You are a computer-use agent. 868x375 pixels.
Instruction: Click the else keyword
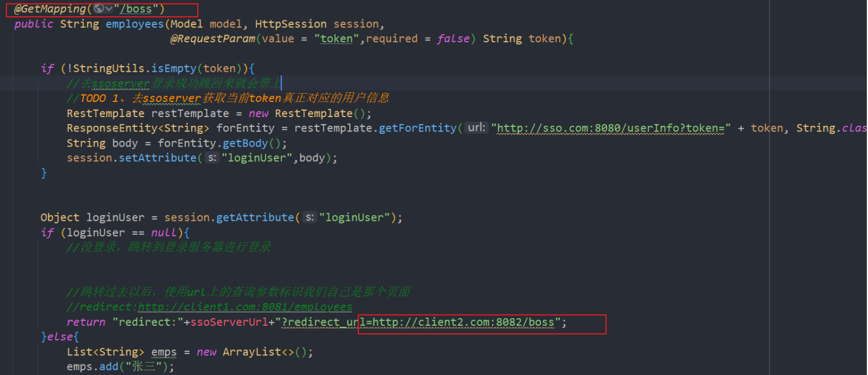pyautogui.click(x=60, y=337)
